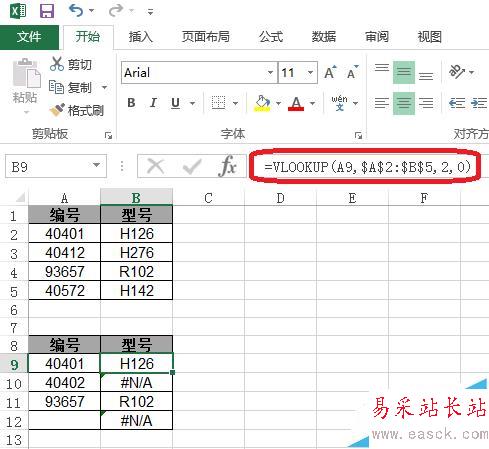
Task: Center text horizontally
Action: [x=404, y=103]
